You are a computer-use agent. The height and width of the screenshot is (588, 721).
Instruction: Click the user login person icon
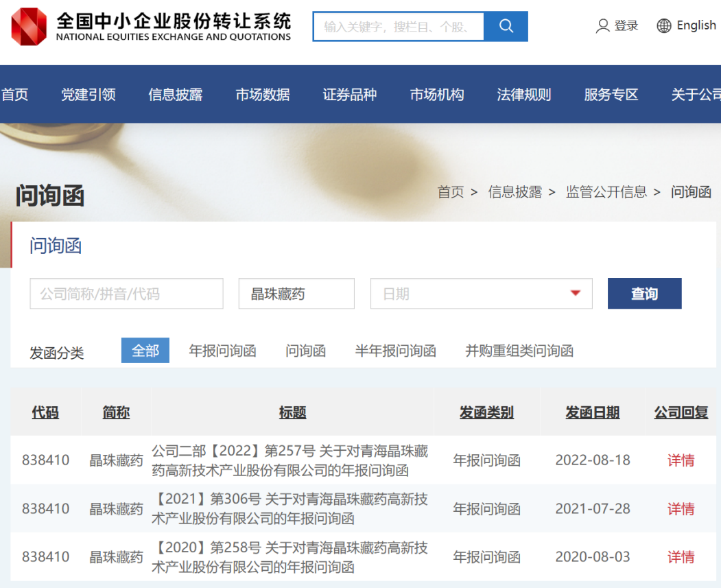(602, 26)
